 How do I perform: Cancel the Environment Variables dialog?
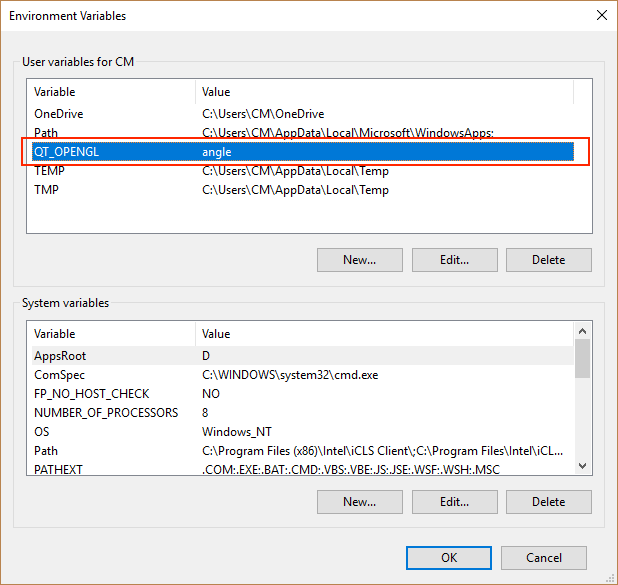click(x=543, y=557)
